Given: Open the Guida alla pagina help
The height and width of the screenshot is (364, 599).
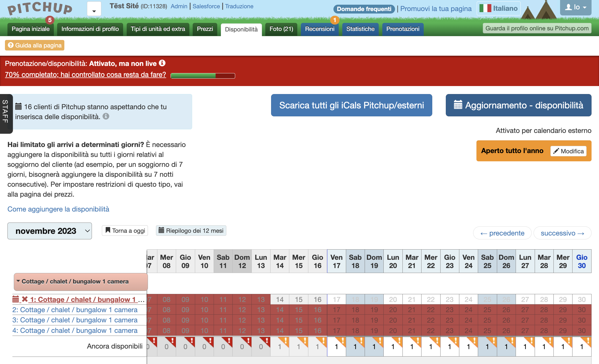Looking at the screenshot, I should [35, 45].
